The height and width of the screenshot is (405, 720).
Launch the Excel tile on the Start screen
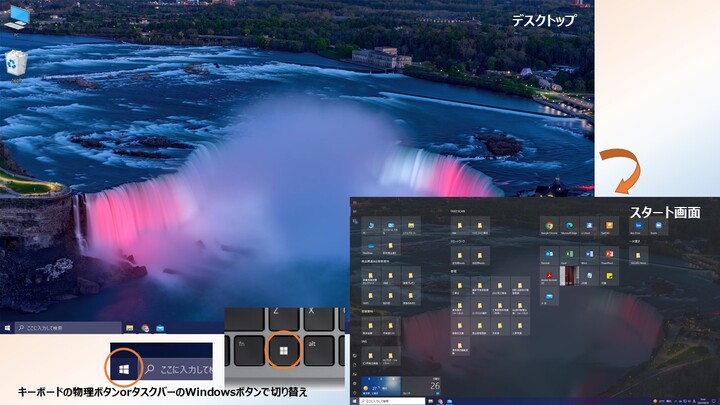pos(569,255)
